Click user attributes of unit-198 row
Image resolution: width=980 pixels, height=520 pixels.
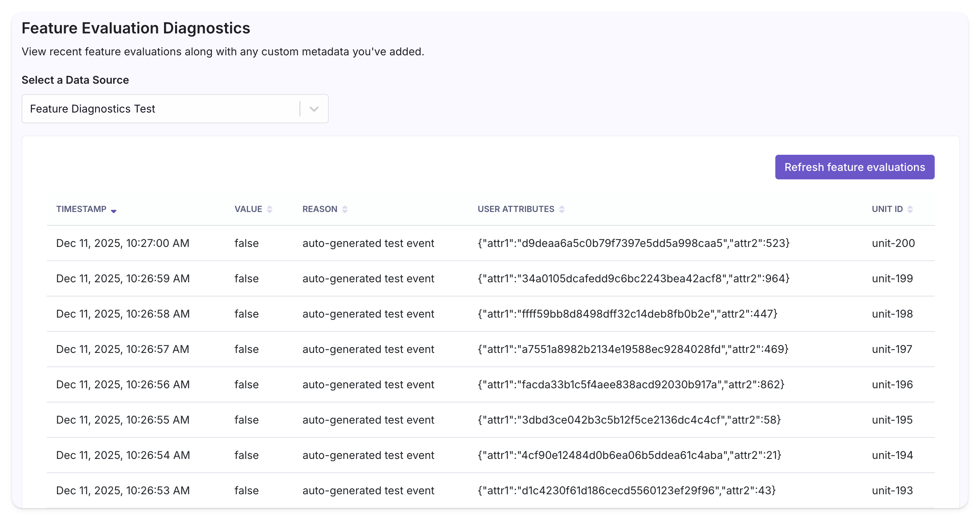tap(627, 314)
